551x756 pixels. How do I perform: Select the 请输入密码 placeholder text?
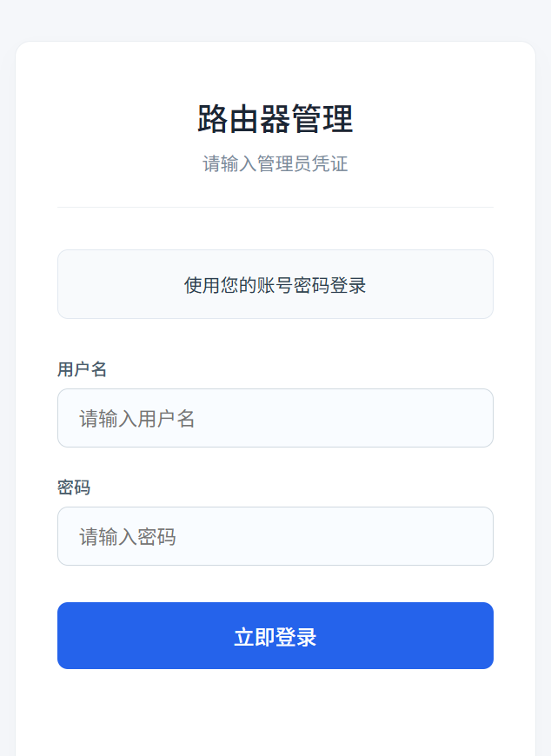128,537
